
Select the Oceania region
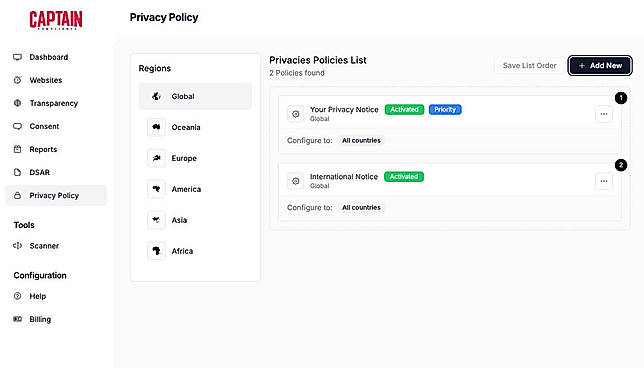195,127
